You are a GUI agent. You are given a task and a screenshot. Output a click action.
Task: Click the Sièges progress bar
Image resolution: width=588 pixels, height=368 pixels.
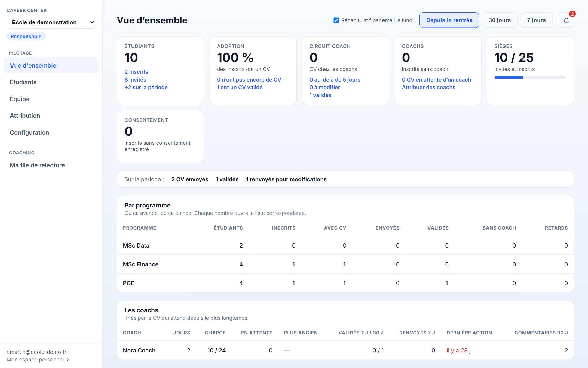click(x=530, y=77)
